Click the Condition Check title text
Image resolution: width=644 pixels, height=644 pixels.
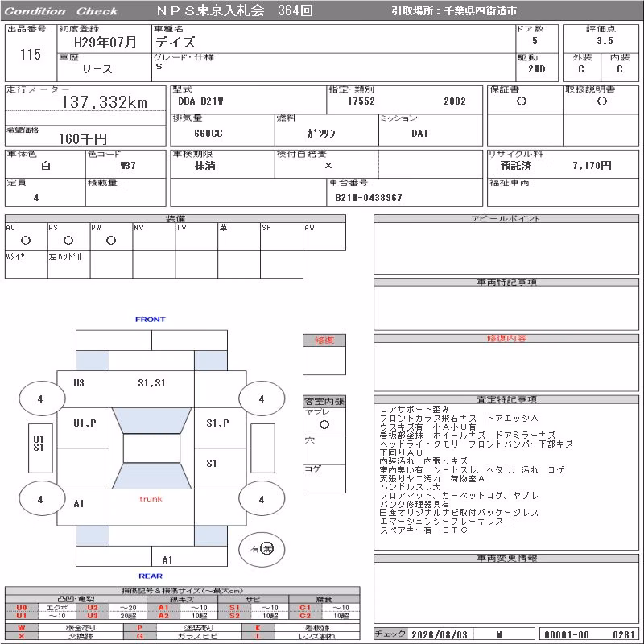click(61, 11)
